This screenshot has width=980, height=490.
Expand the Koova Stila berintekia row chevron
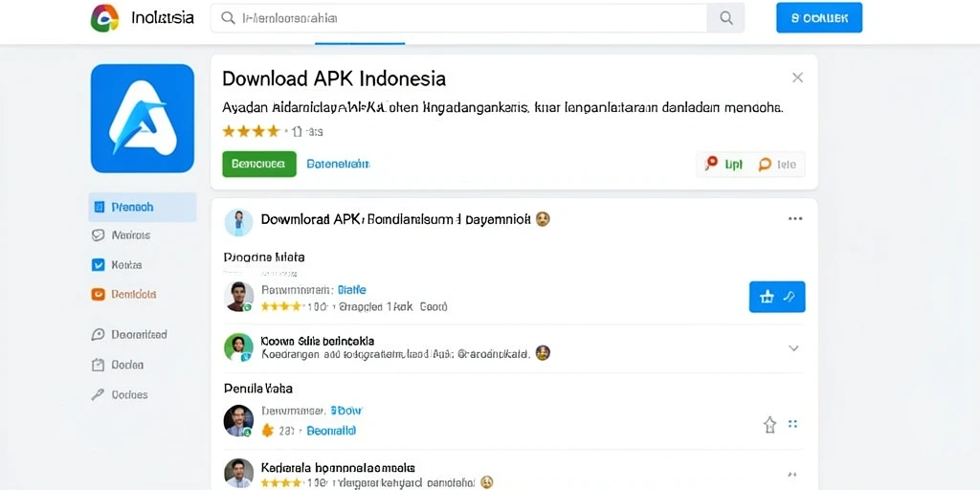click(793, 348)
